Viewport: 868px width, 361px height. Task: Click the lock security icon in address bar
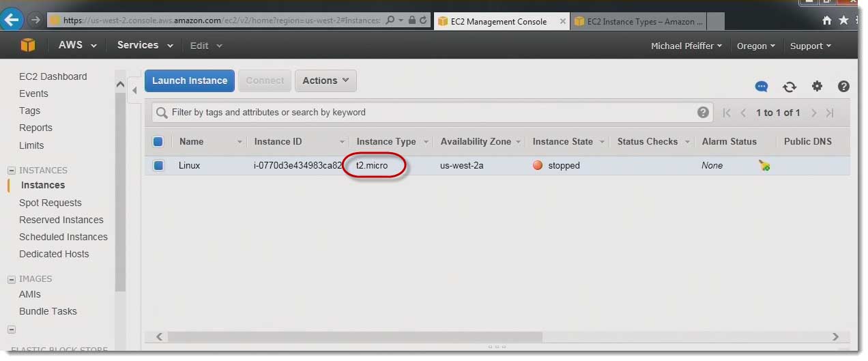[x=411, y=21]
